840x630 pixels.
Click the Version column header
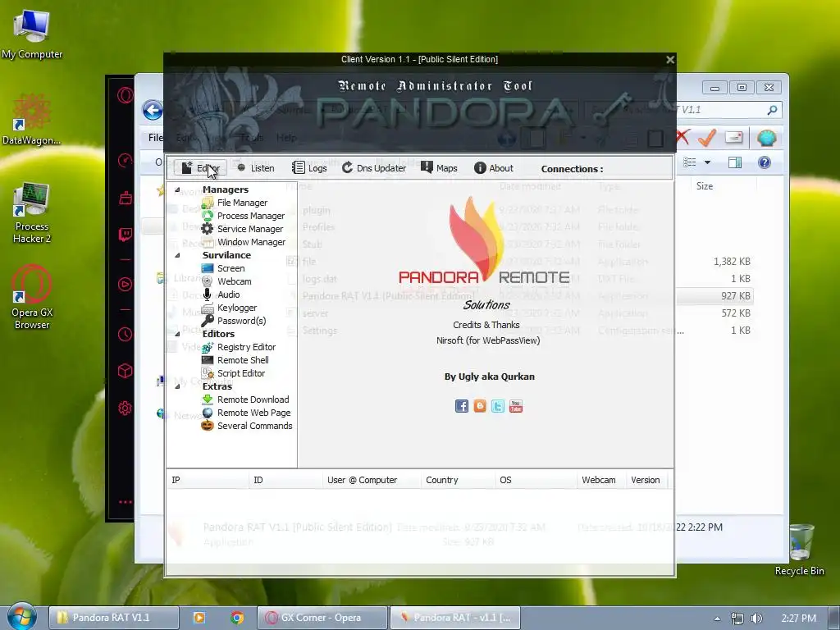pyautogui.click(x=646, y=480)
